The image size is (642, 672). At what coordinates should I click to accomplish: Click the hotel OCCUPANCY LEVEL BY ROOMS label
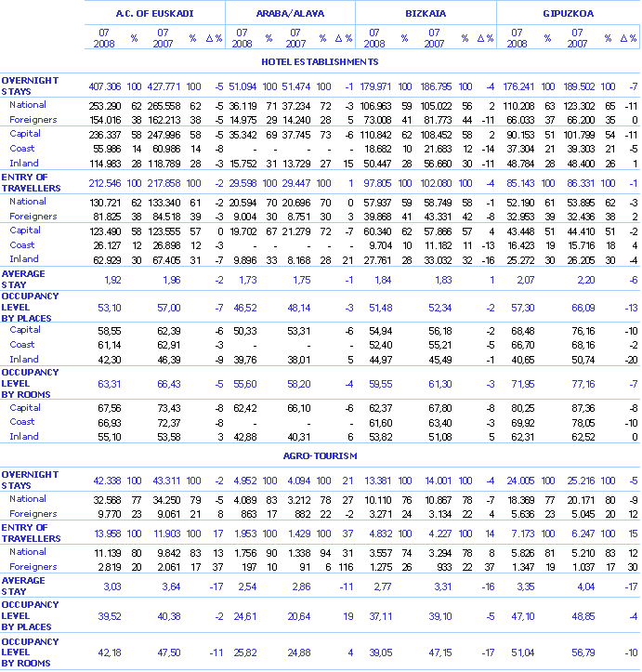point(30,382)
